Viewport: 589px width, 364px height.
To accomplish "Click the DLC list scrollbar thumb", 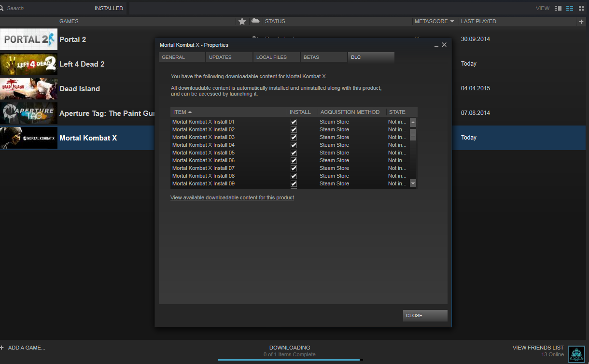I will (413, 134).
